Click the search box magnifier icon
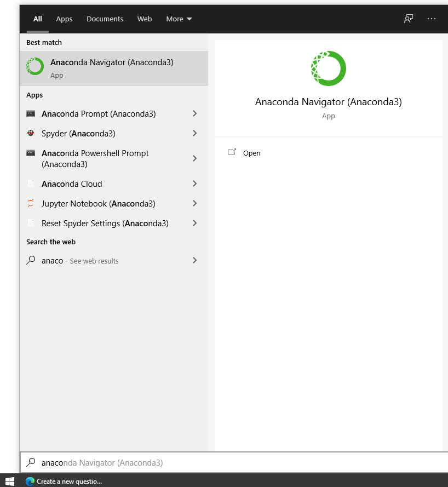The height and width of the screenshot is (487, 448). (31, 462)
